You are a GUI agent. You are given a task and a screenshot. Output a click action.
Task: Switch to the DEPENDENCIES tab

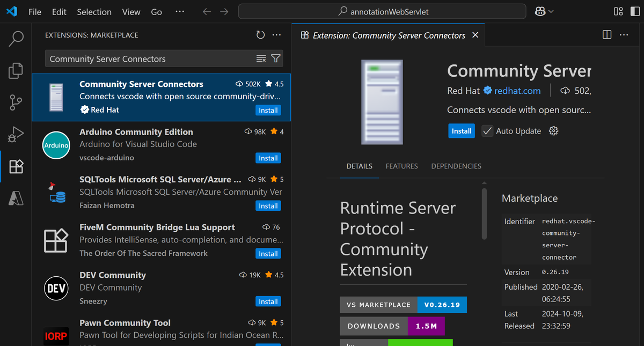[x=456, y=166]
